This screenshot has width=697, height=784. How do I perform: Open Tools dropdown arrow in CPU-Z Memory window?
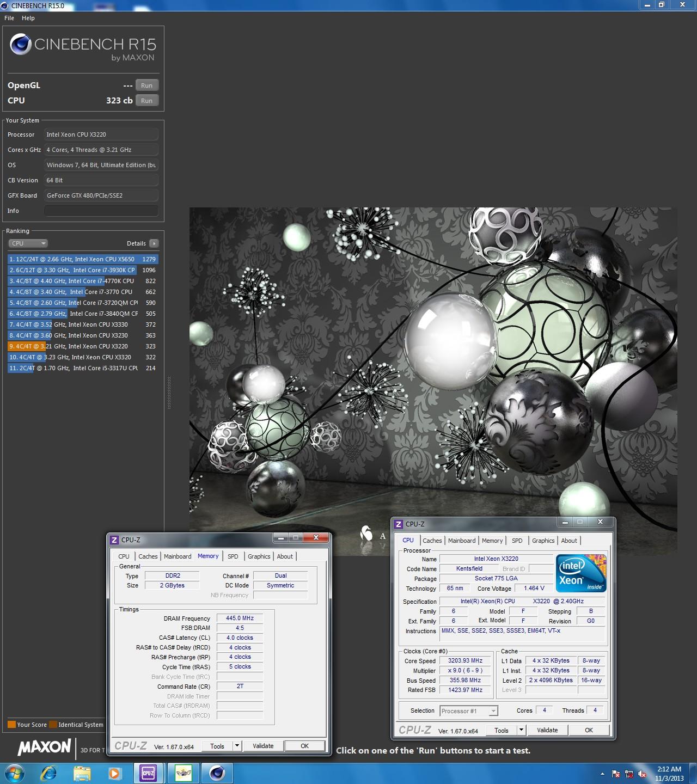237,746
